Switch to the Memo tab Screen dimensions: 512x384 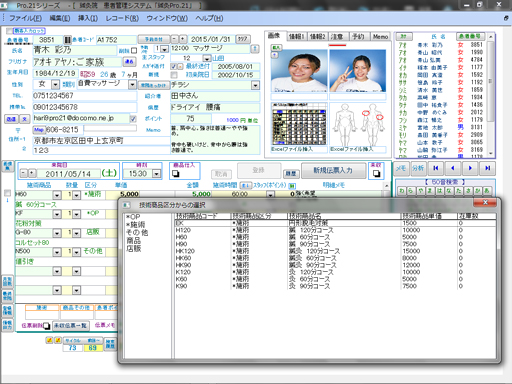(x=380, y=36)
